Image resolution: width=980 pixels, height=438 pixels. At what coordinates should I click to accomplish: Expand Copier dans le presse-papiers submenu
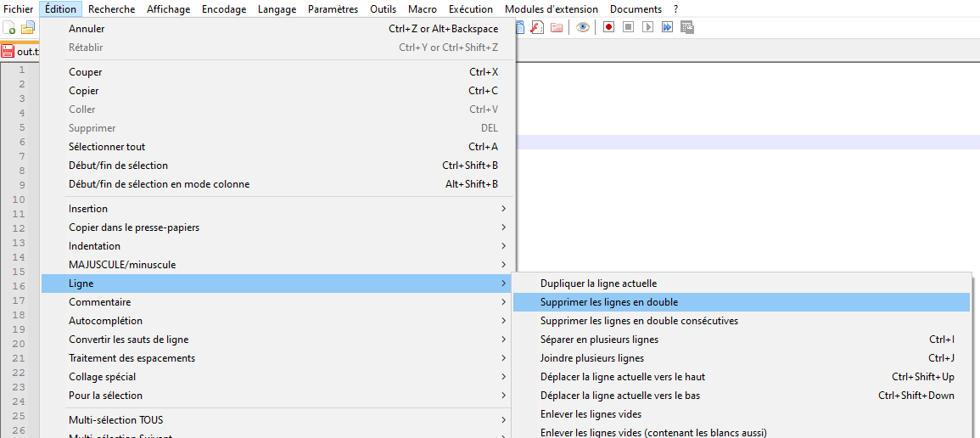point(278,227)
